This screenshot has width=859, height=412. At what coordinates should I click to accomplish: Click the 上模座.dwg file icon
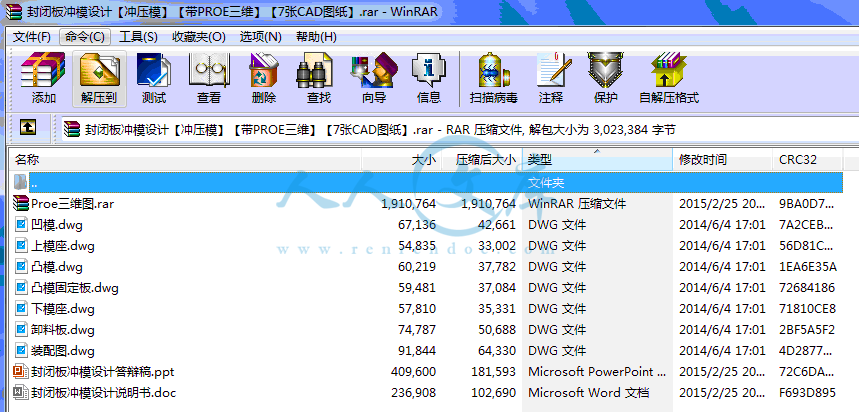point(21,245)
